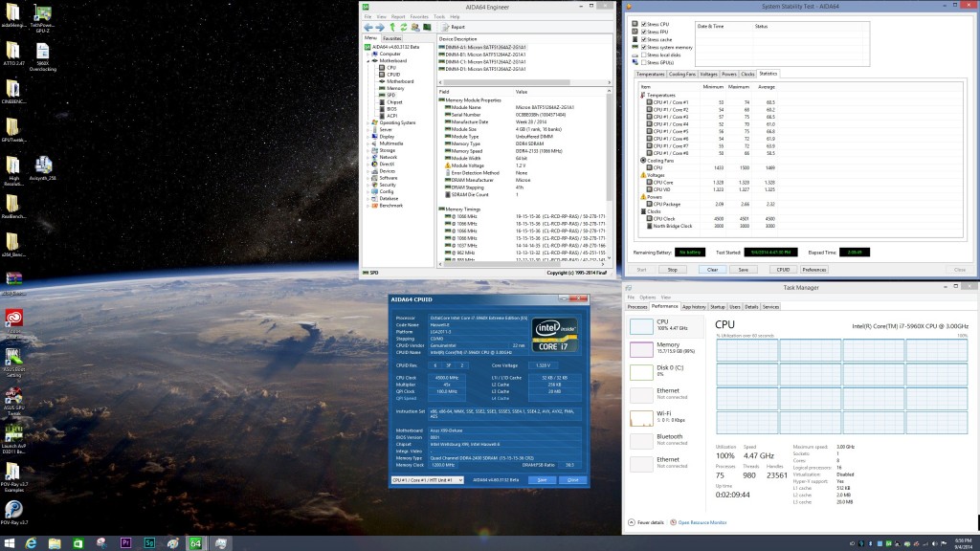Collapse the Motherboard tree node in AIDA64

pyautogui.click(x=368, y=60)
